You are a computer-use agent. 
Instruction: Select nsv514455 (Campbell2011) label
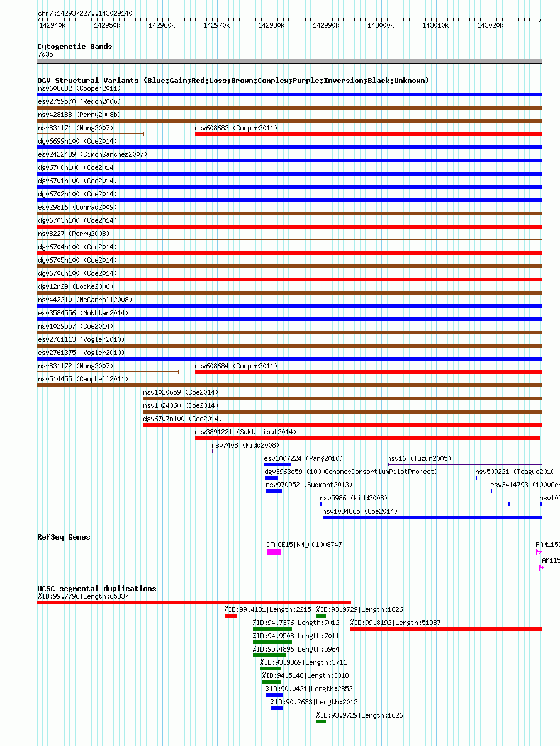click(82, 380)
